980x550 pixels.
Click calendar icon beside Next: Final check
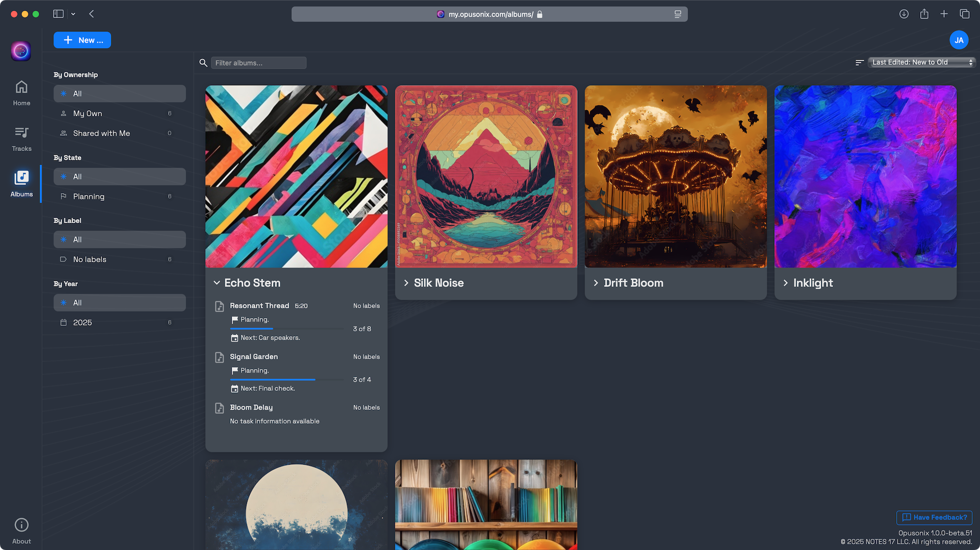[x=235, y=389]
